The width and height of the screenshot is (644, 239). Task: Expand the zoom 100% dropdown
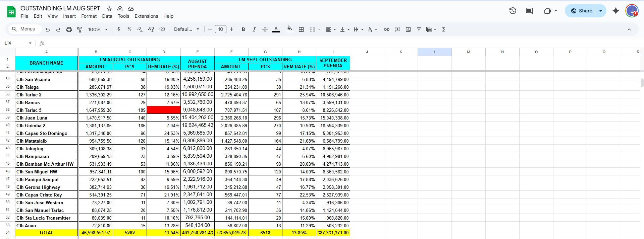click(98, 29)
